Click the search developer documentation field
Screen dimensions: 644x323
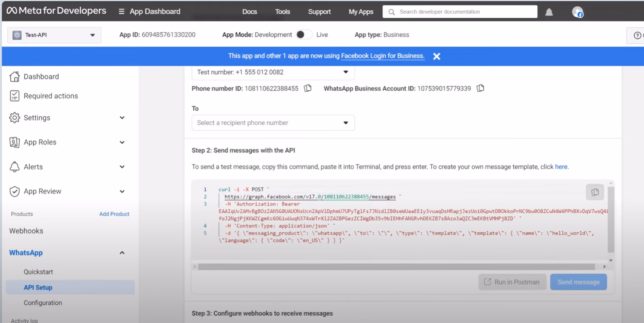tap(459, 12)
